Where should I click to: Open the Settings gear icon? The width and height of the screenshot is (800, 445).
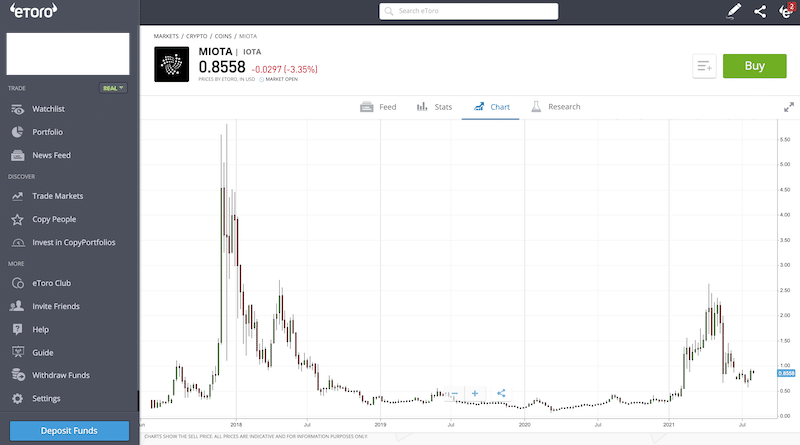pyautogui.click(x=17, y=399)
